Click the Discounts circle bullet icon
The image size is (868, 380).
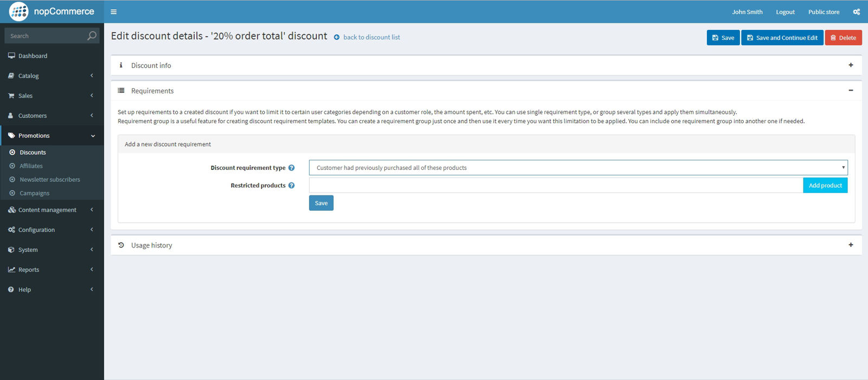(12, 153)
